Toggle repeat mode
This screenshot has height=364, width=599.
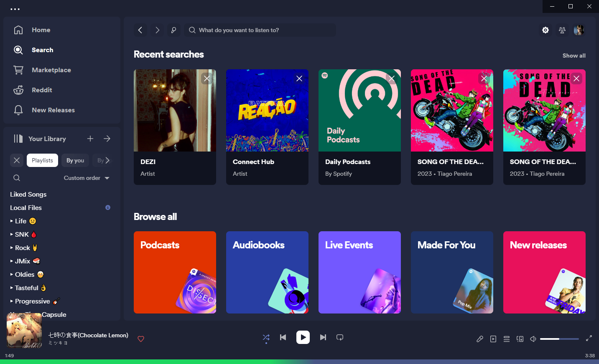[340, 337]
